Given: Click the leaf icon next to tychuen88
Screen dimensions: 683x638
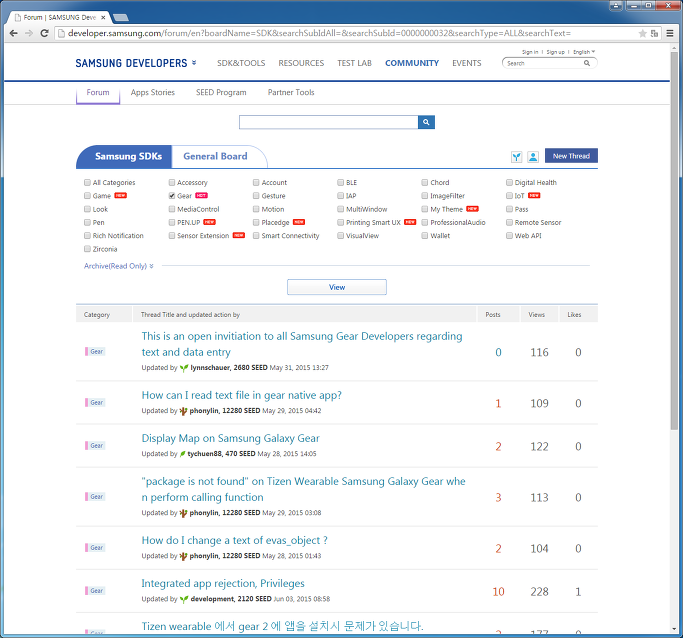Looking at the screenshot, I should (x=183, y=454).
